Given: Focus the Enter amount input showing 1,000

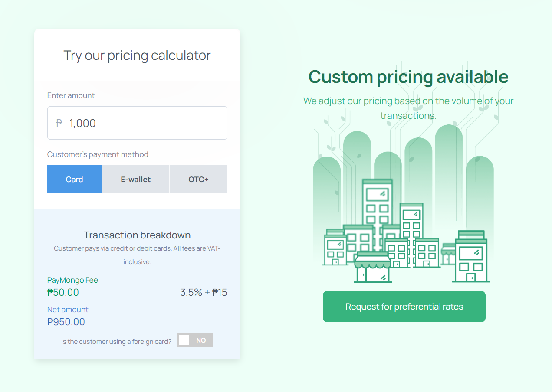Looking at the screenshot, I should (137, 123).
